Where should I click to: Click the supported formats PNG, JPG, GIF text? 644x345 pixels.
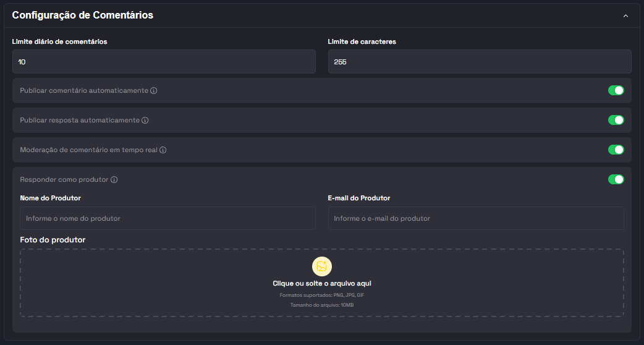(322, 296)
